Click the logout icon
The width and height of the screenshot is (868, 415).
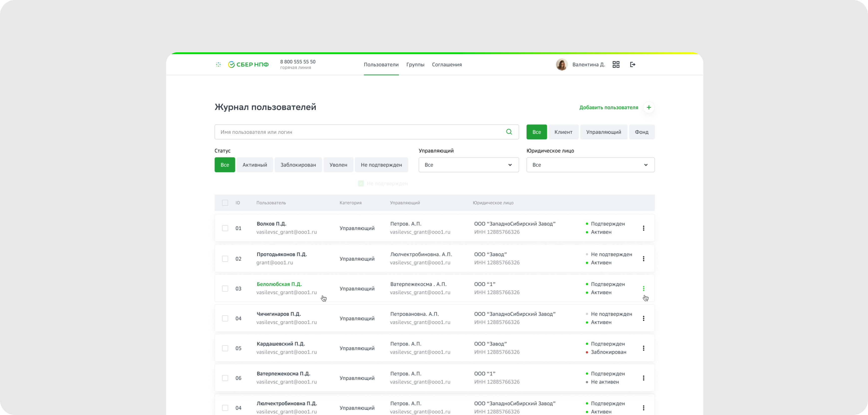[x=633, y=64]
